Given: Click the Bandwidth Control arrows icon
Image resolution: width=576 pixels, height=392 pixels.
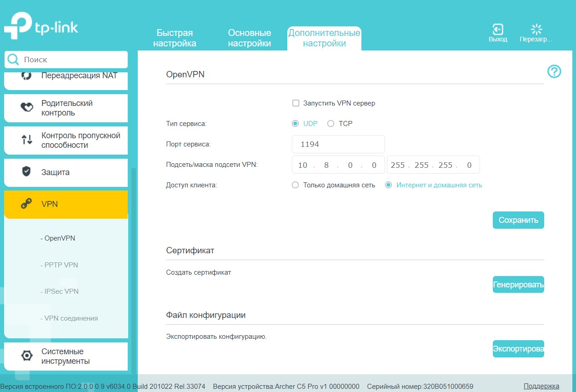Looking at the screenshot, I should [x=27, y=140].
